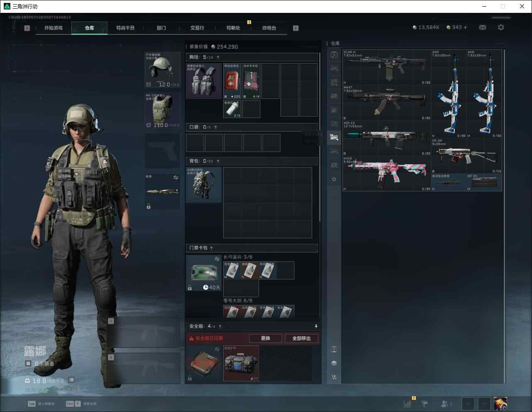The image size is (532, 412).
Task: Open stash category settings gear
Action: 334,179
